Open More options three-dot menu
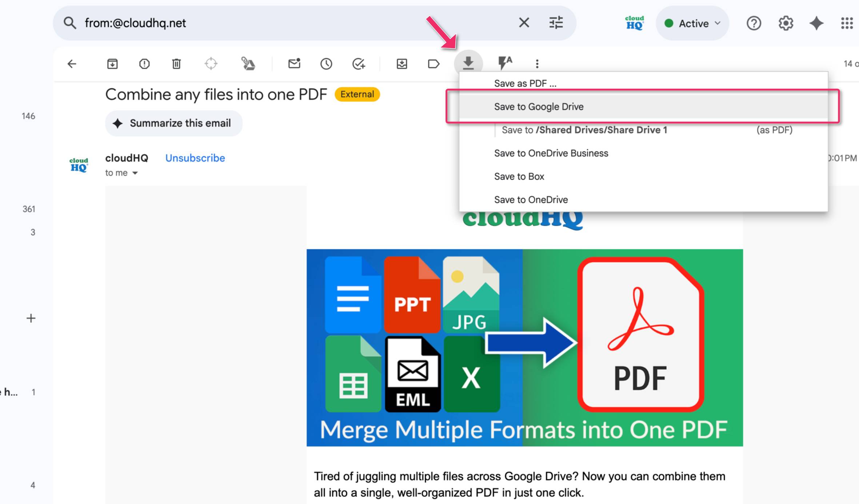This screenshot has width=859, height=504. 537,64
